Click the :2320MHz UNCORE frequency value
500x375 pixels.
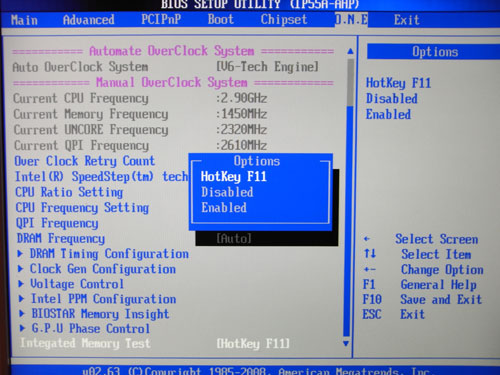pos(241,130)
